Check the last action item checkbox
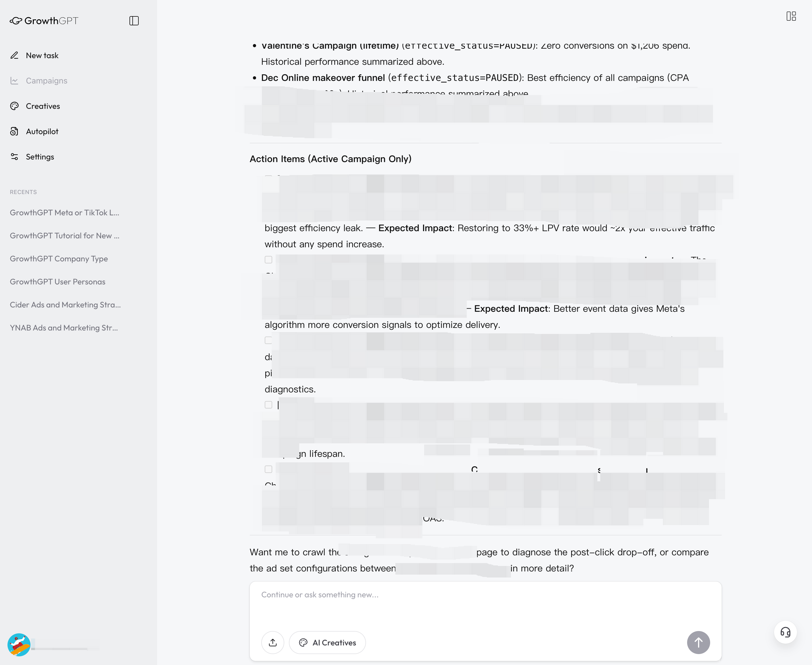Image resolution: width=812 pixels, height=665 pixels. [x=268, y=469]
